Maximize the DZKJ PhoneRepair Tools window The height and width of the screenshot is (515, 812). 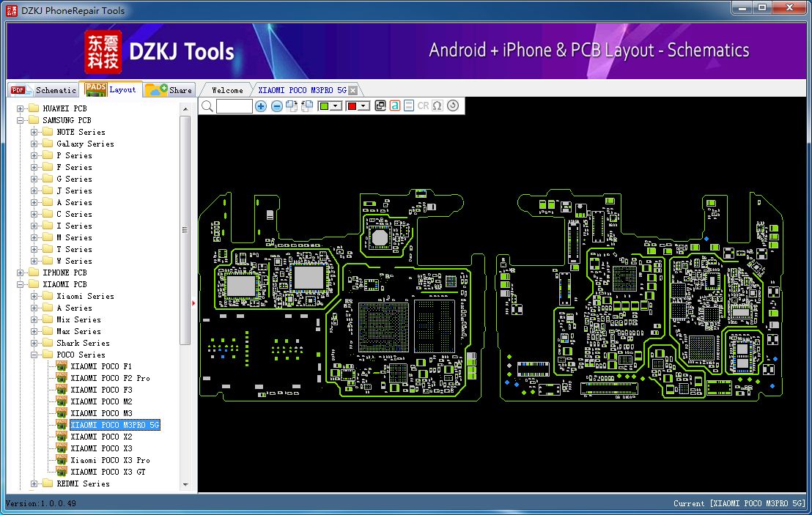[x=761, y=8]
